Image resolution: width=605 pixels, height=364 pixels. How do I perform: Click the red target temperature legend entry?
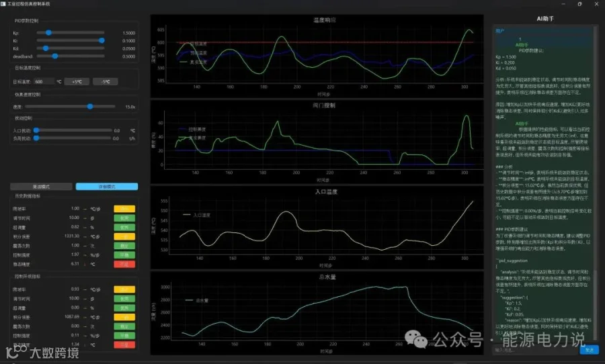(194, 44)
